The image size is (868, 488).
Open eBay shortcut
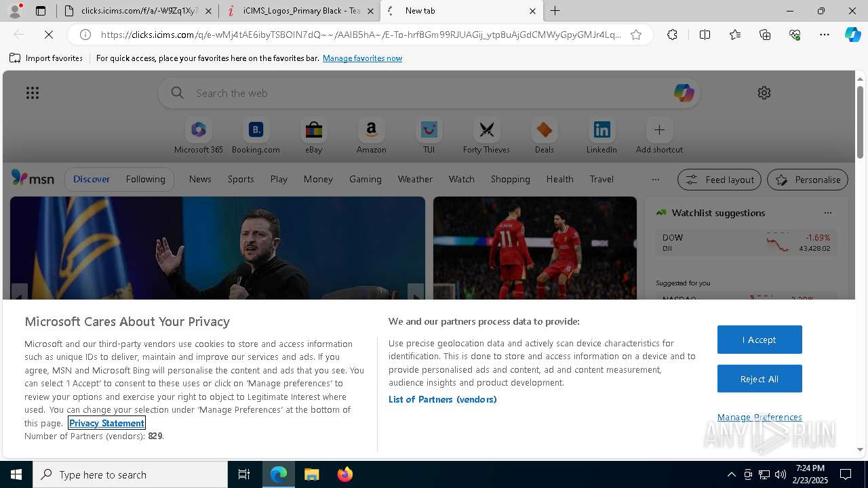(313, 136)
